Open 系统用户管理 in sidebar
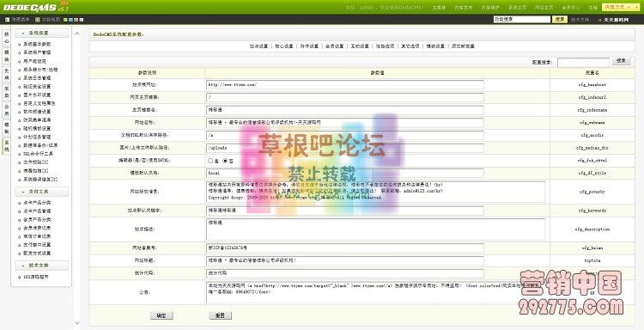The image size is (644, 330). 37,52
